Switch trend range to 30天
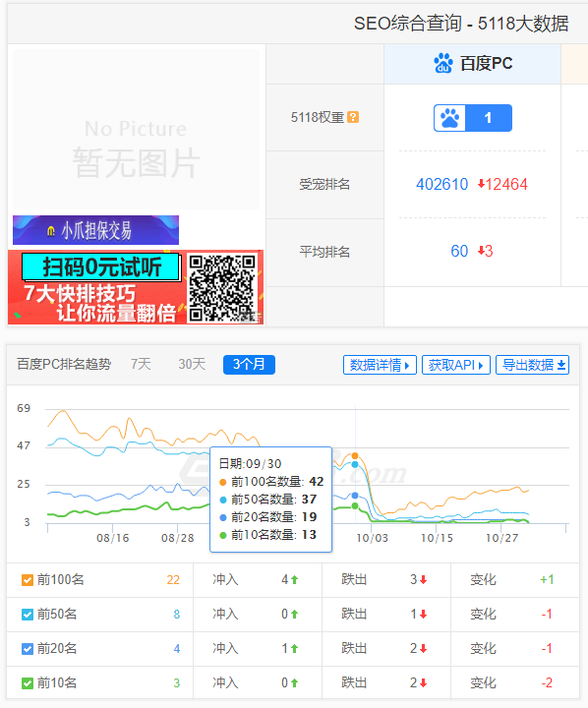 click(192, 365)
